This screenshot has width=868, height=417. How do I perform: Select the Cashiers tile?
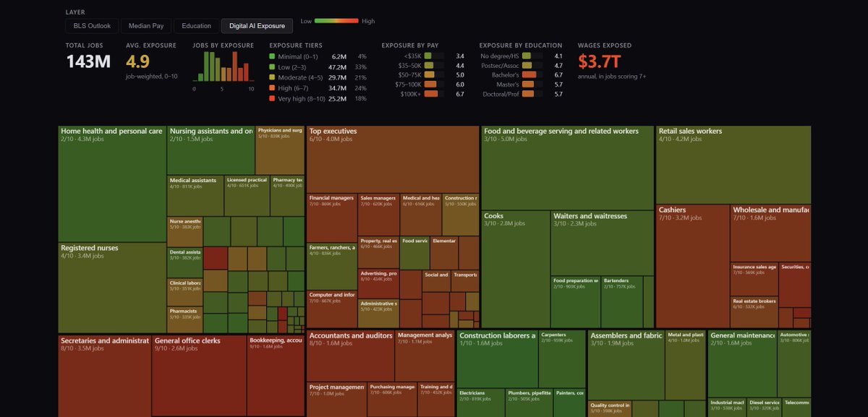[x=692, y=266]
